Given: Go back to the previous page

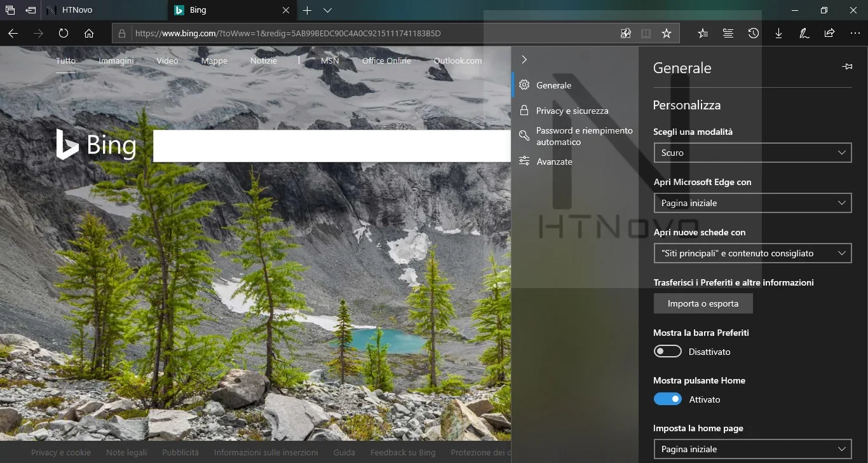Looking at the screenshot, I should pyautogui.click(x=13, y=34).
